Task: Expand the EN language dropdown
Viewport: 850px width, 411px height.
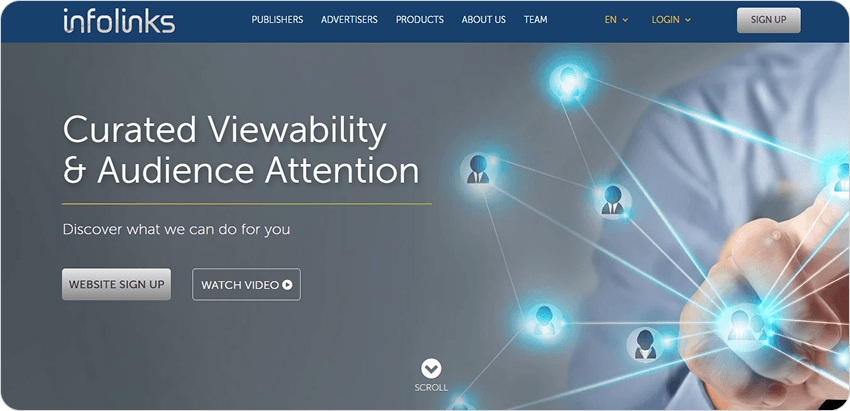Action: 616,20
